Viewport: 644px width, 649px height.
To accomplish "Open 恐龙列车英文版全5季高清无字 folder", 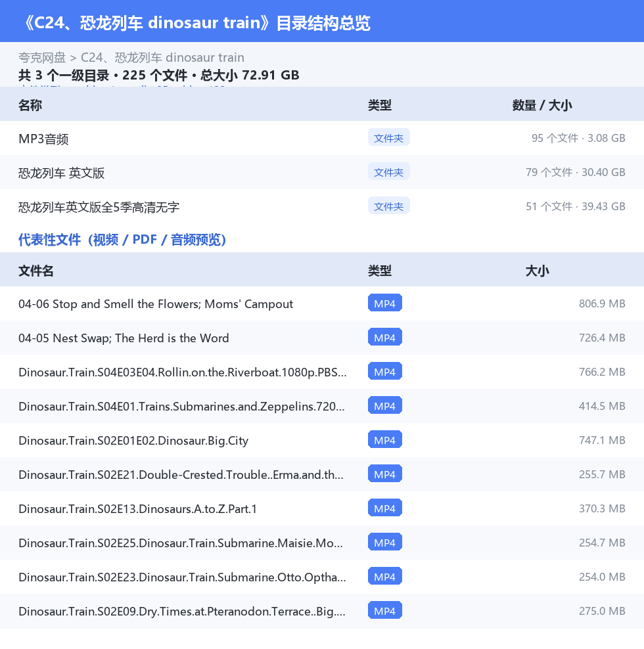I will point(322,206).
